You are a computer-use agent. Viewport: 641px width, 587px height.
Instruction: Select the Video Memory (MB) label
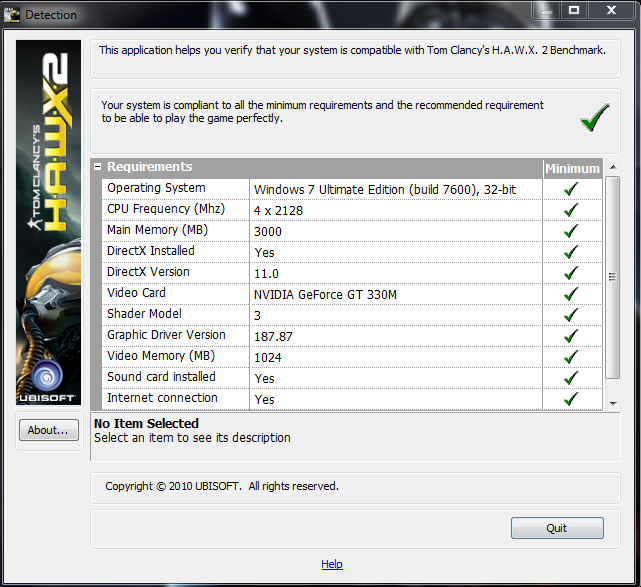pos(161,356)
